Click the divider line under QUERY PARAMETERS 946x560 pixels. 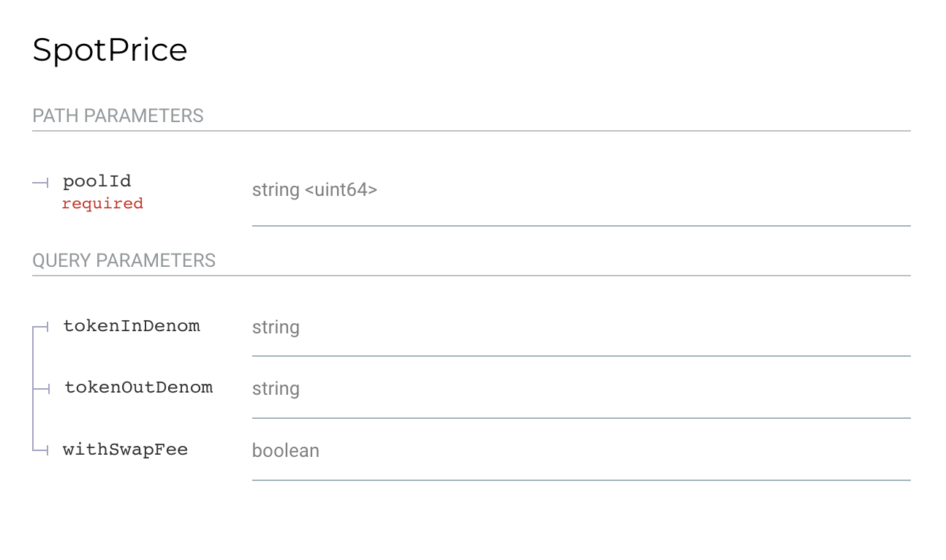[472, 276]
